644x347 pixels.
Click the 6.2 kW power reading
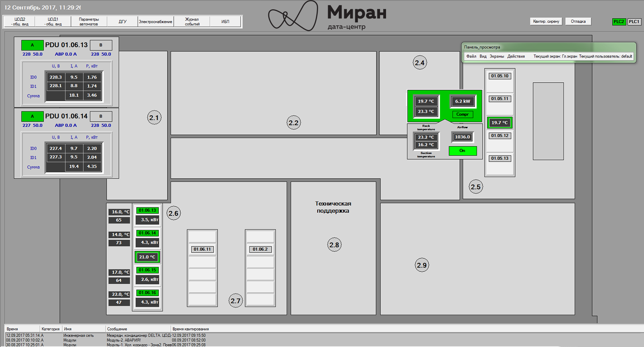tap(463, 101)
